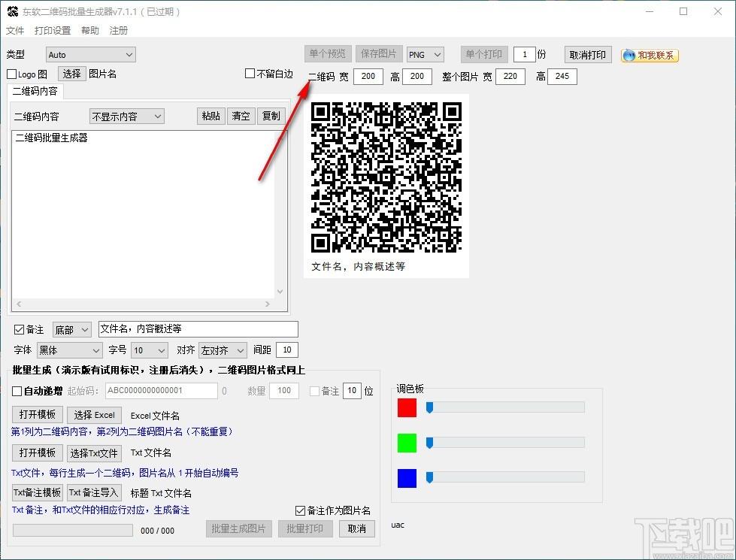Screen dimensions: 736x560
Task: Click the red slider handle
Action: [x=429, y=407]
